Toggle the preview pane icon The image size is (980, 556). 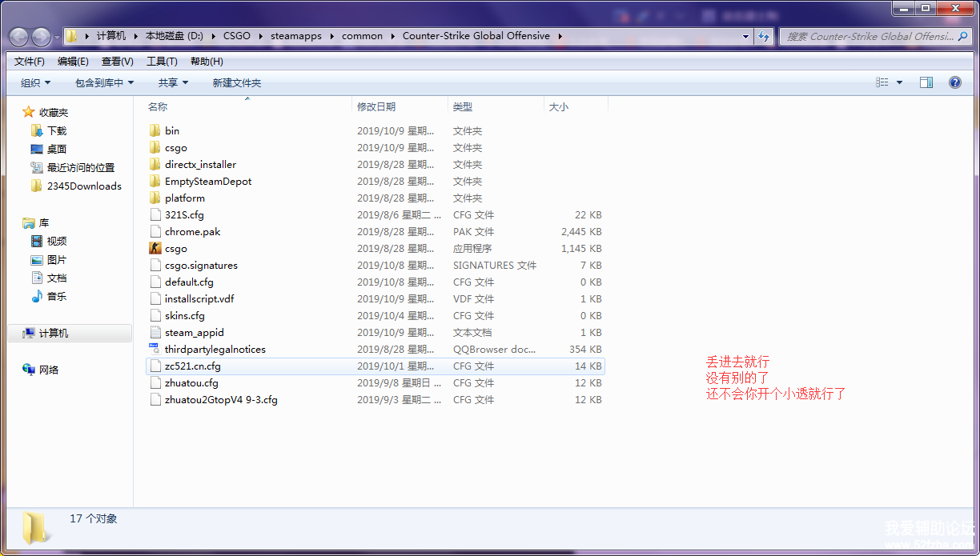926,82
